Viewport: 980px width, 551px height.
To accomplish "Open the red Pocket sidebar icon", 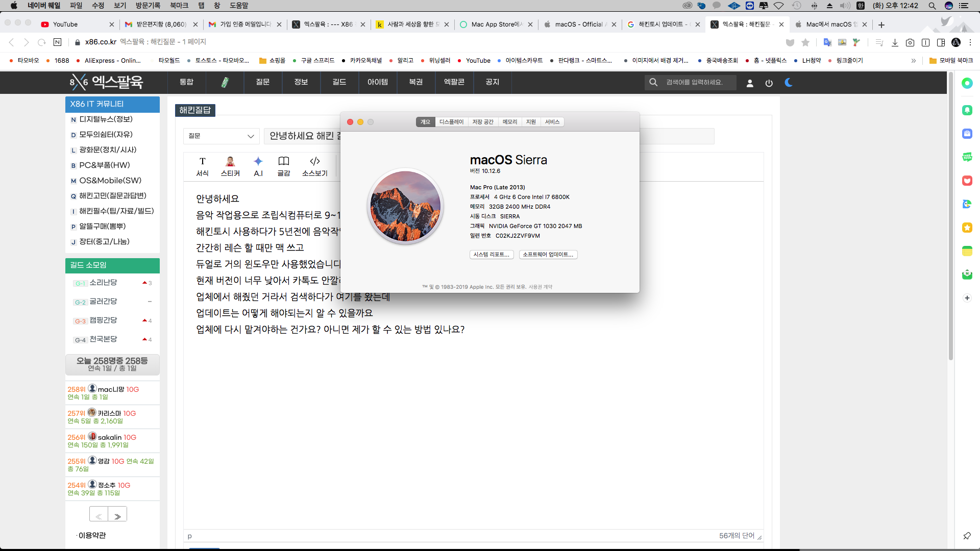I will 967,181.
